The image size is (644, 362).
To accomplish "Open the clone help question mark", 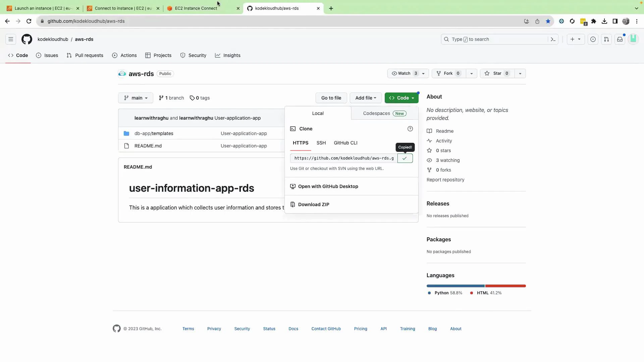I will point(410,129).
